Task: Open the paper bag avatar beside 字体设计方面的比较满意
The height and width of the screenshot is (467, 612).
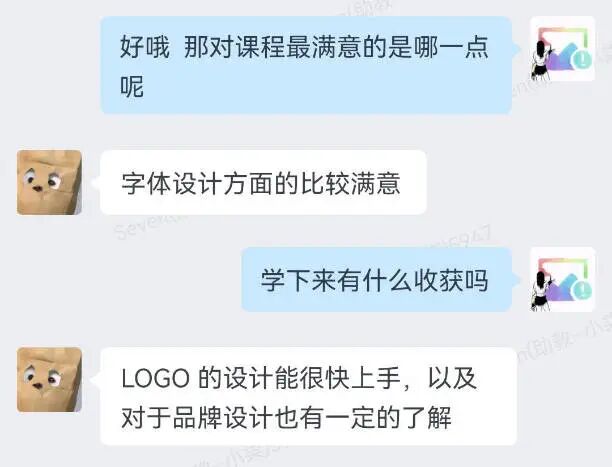Action: 49,182
